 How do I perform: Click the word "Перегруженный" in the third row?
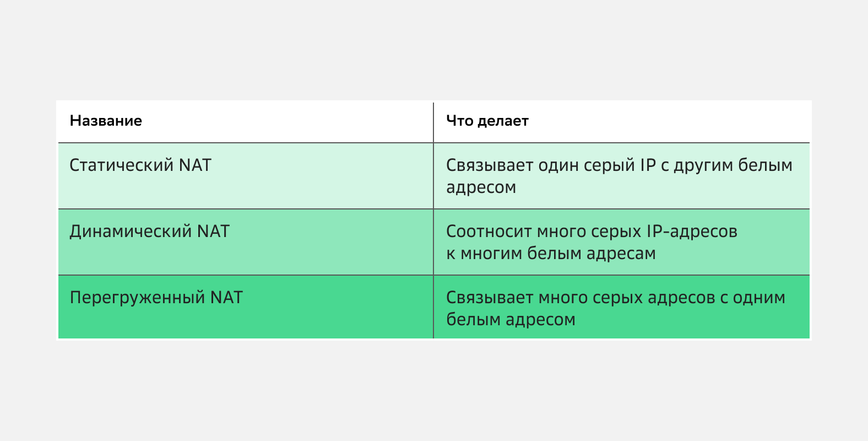(x=137, y=298)
